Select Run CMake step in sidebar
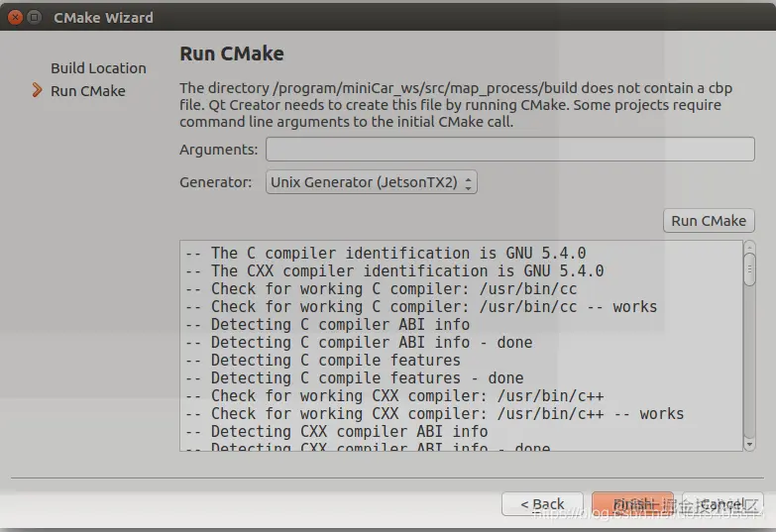The height and width of the screenshot is (532, 776). tap(88, 91)
